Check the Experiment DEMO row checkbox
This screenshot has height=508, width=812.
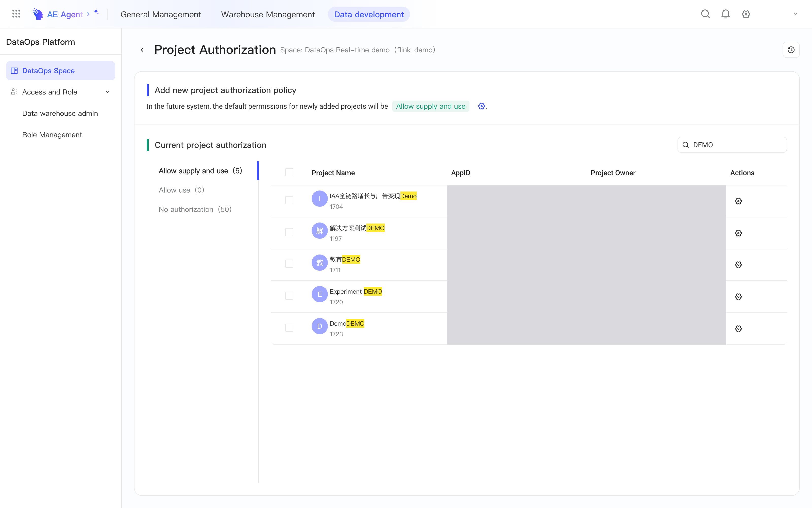coord(289,296)
